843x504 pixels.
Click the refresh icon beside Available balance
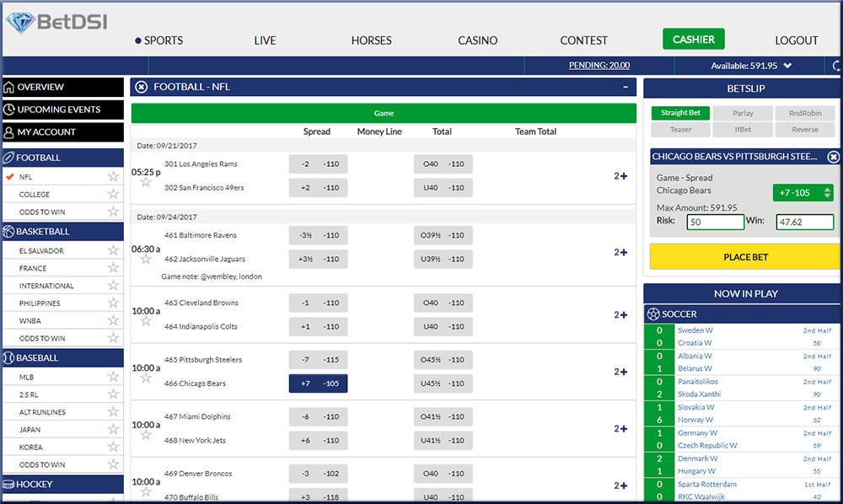[x=836, y=66]
